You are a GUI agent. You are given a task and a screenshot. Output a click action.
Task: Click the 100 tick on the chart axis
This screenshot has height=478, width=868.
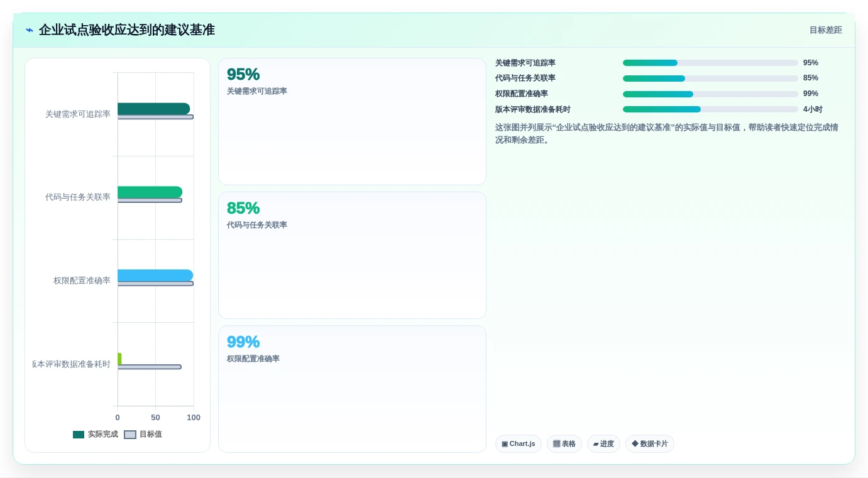[194, 418]
